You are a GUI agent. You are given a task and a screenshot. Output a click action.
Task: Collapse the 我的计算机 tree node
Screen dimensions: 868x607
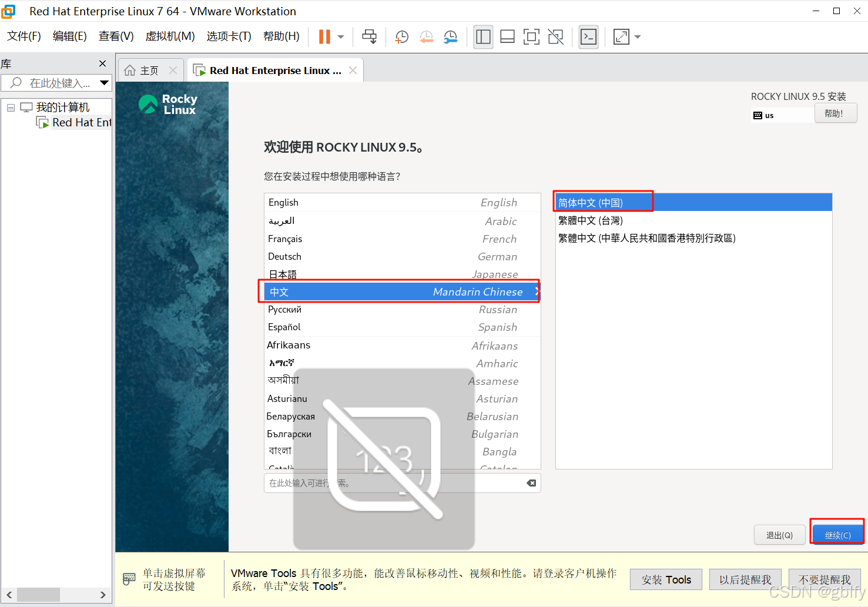click(x=11, y=108)
